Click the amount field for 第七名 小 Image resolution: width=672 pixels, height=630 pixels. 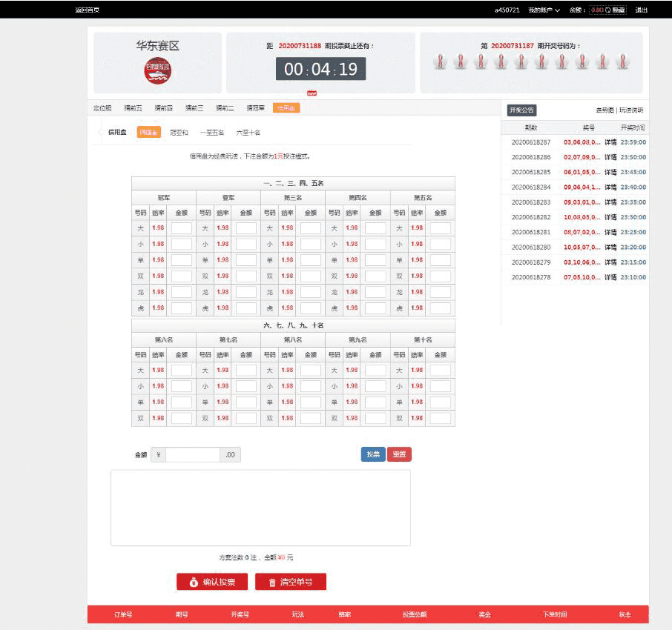(x=246, y=386)
